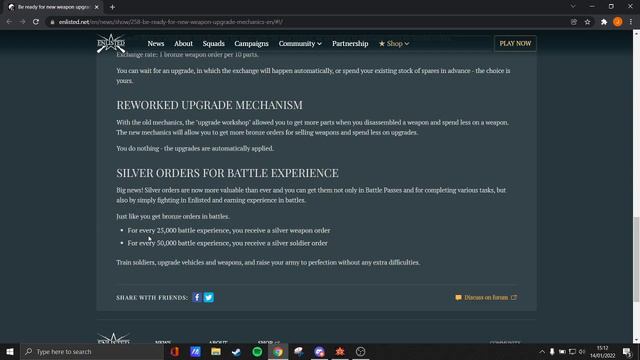Open the Partnership page
640x360 pixels.
click(x=350, y=44)
